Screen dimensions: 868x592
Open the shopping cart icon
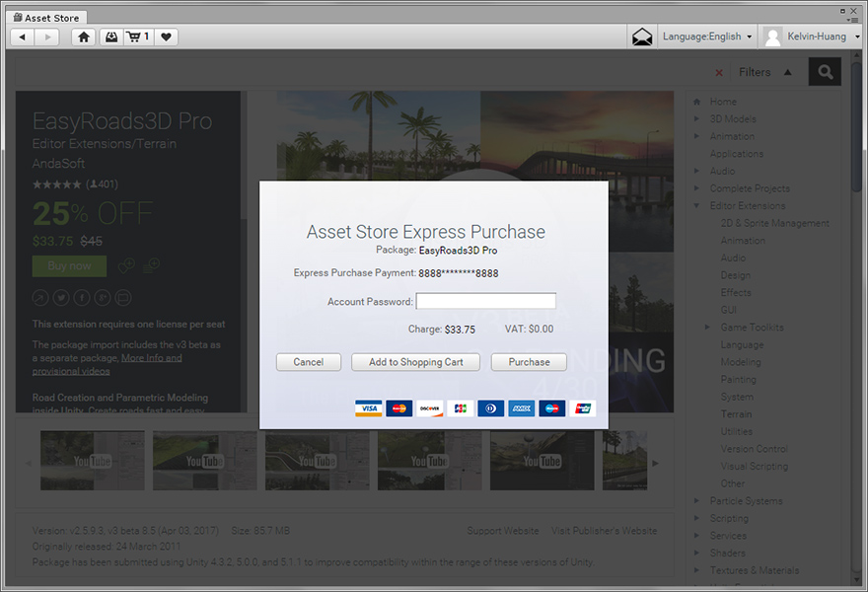point(138,37)
